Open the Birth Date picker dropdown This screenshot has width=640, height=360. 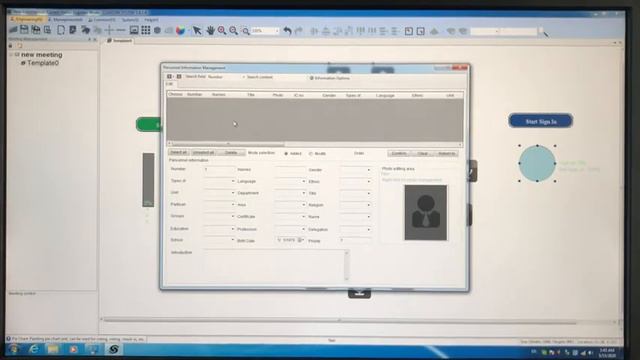coord(302,240)
